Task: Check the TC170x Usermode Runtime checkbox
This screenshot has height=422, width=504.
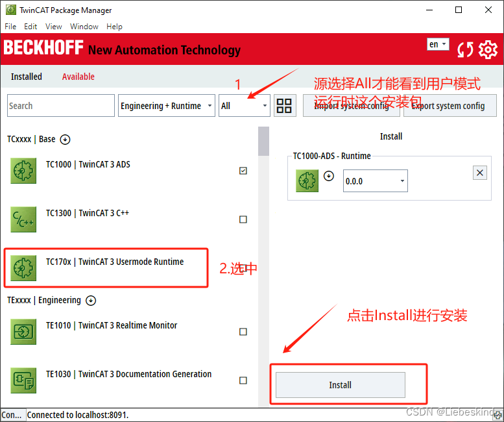Action: (243, 268)
